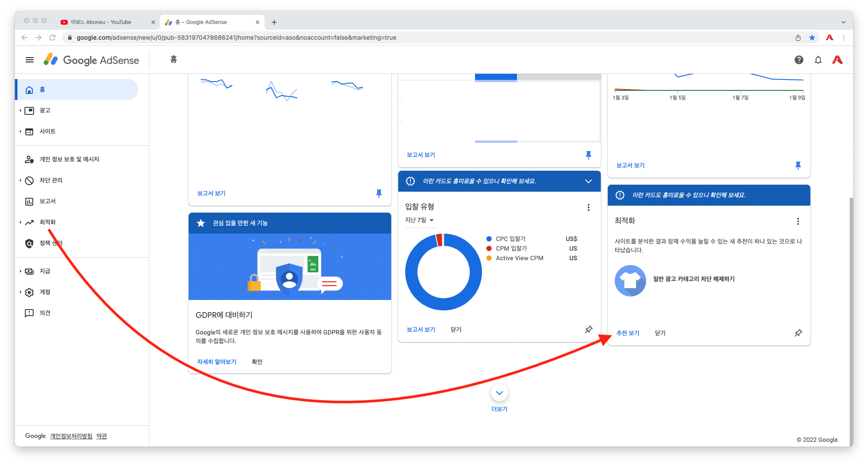
Task: Click 보고서 보기 in right line chart card
Action: point(630,165)
